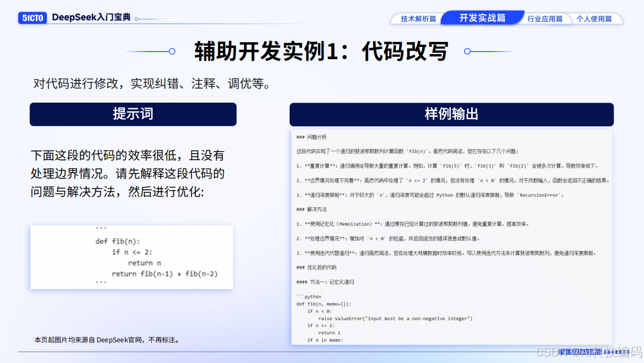Select the 问题分析 heading in sample output
Image resolution: width=644 pixels, height=363 pixels.
point(310,136)
